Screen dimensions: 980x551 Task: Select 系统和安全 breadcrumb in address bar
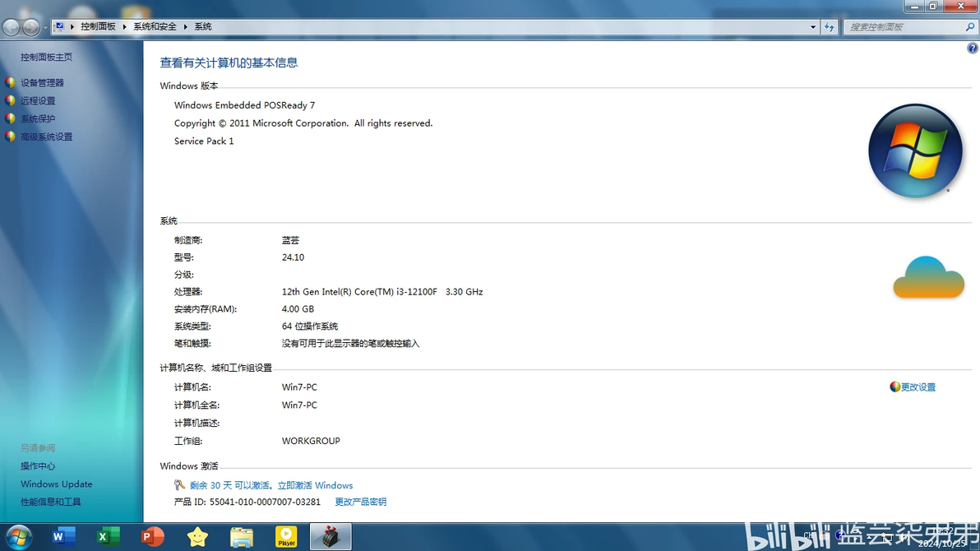click(155, 26)
